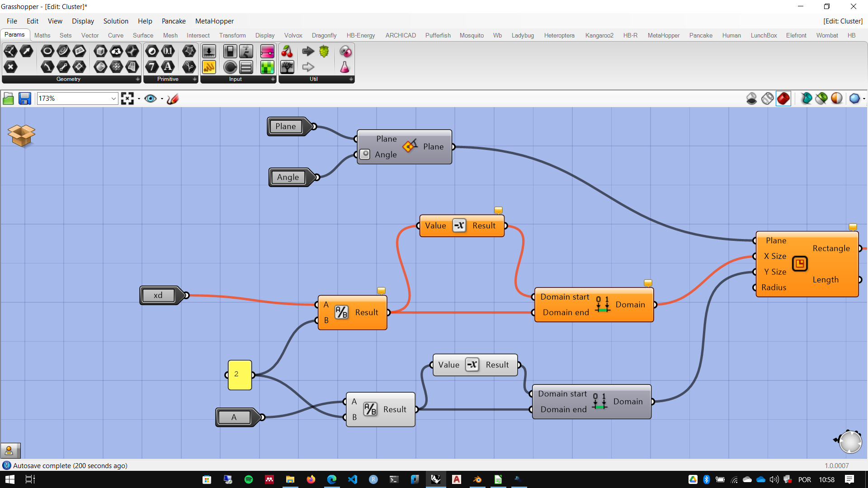The height and width of the screenshot is (488, 868).
Task: Click the Zoom Extents icon
Action: click(x=127, y=99)
